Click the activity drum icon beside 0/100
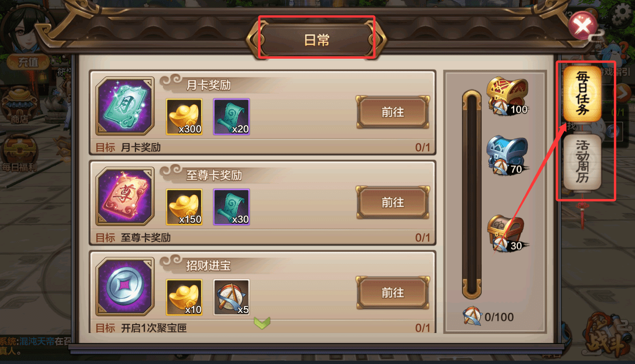 [x=472, y=316]
